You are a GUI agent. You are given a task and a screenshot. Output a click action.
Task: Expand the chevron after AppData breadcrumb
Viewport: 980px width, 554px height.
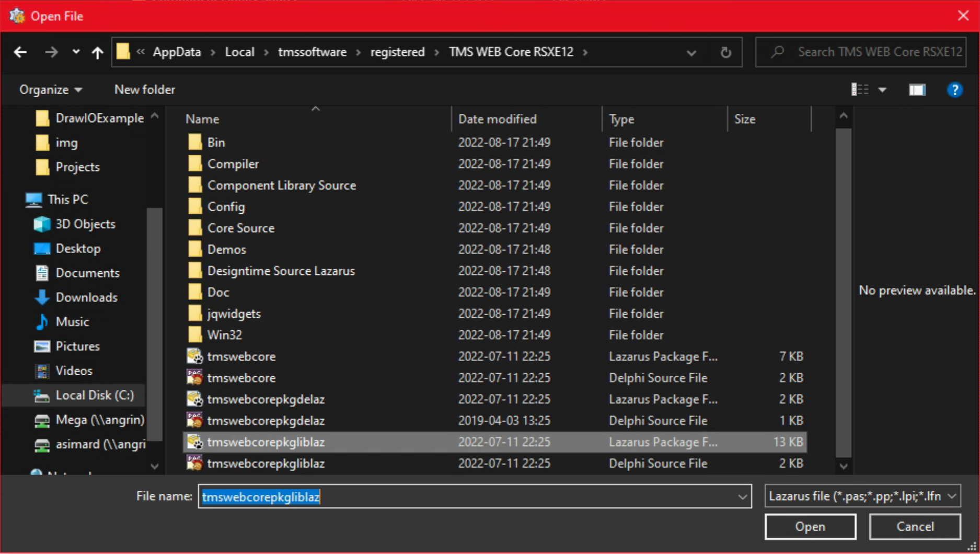coord(213,52)
